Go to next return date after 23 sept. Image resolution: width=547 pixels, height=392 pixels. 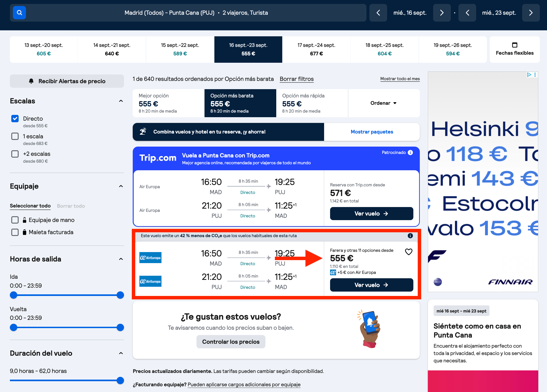pyautogui.click(x=531, y=13)
